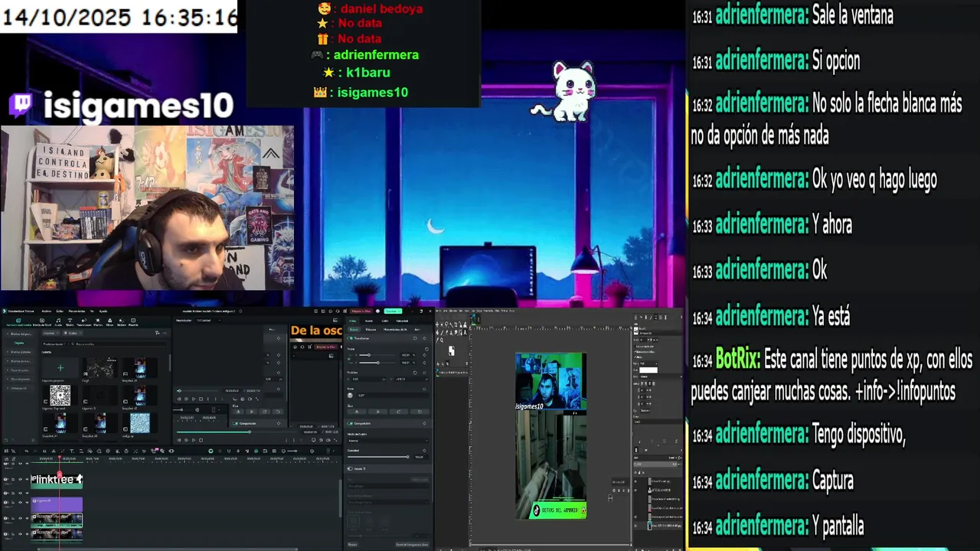The width and height of the screenshot is (980, 551).
Task: Expand Medios globales in Filmora sidebar
Action: point(19,352)
